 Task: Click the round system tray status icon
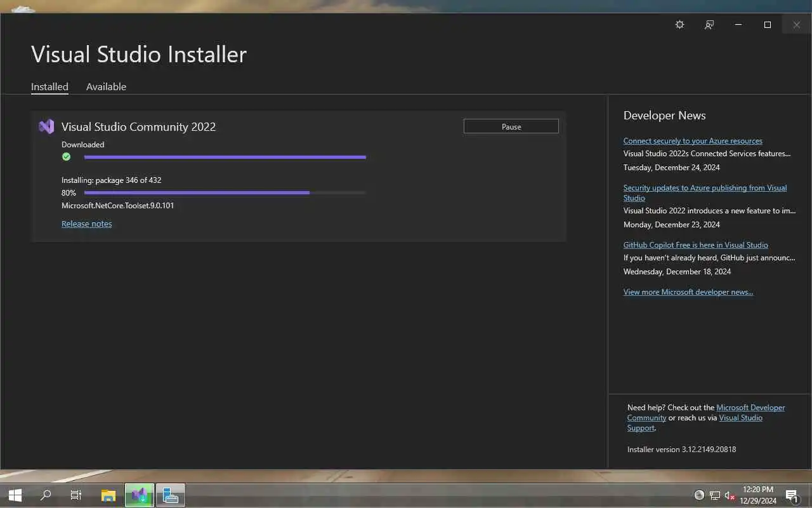click(699, 495)
